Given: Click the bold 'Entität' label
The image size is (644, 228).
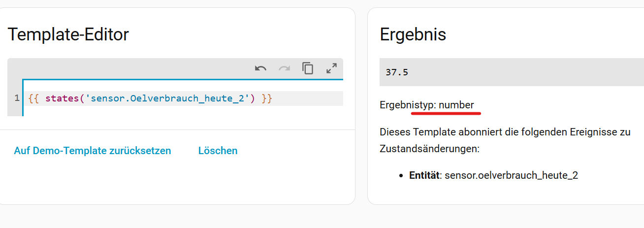Looking at the screenshot, I should point(423,175).
